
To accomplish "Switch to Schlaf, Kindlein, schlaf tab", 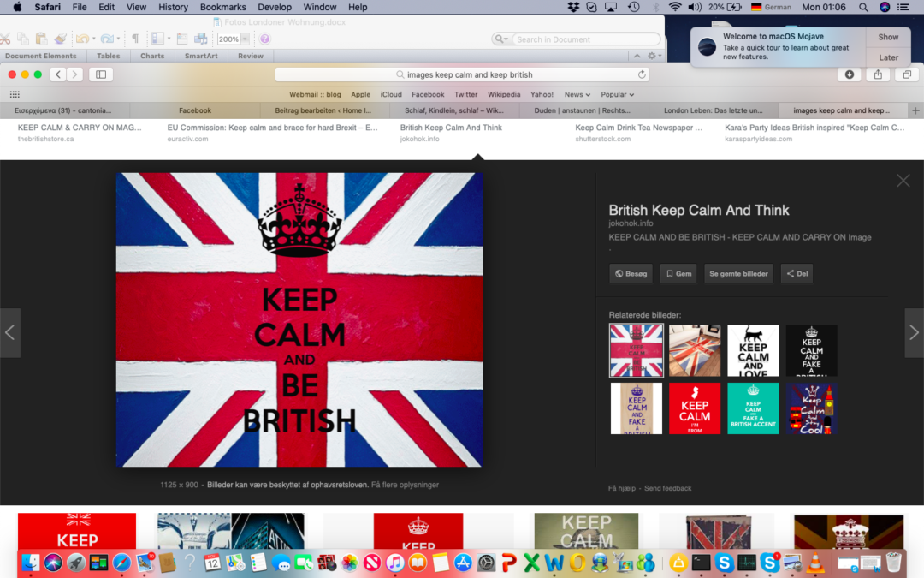I will tap(453, 110).
